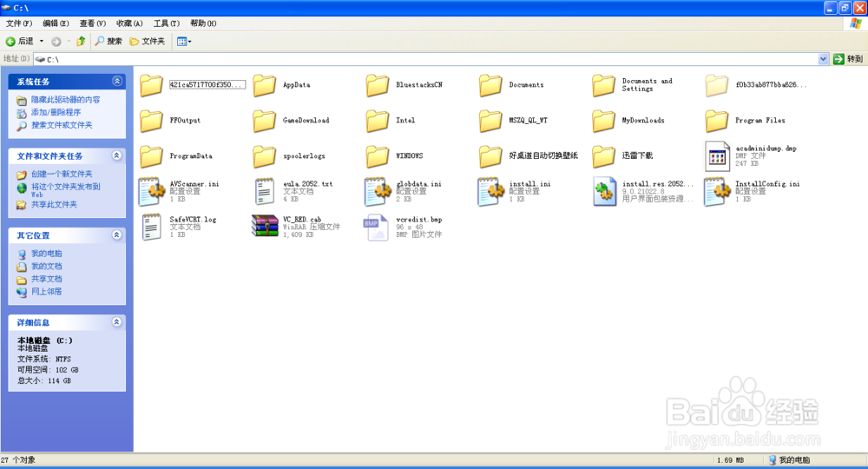
Task: Collapse the 其它位置 panel
Action: pos(117,234)
